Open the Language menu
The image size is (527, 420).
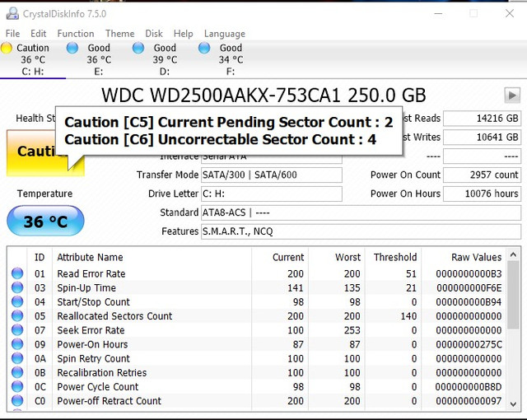(x=225, y=34)
